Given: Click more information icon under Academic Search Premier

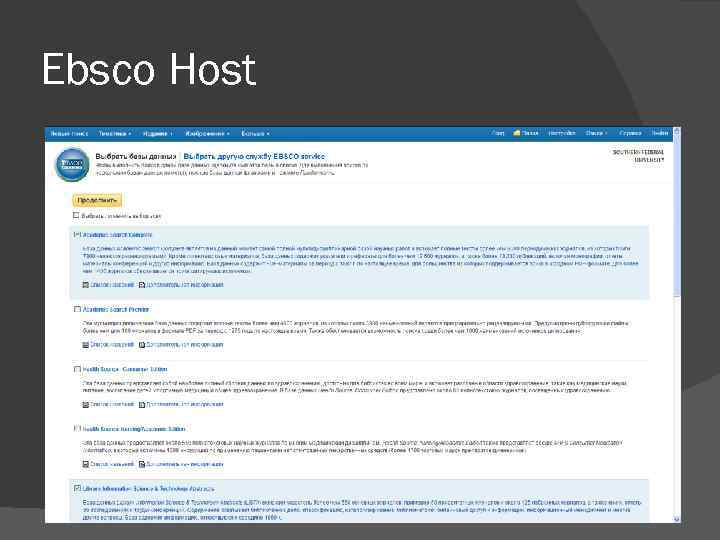Looking at the screenshot, I should click(142, 345).
